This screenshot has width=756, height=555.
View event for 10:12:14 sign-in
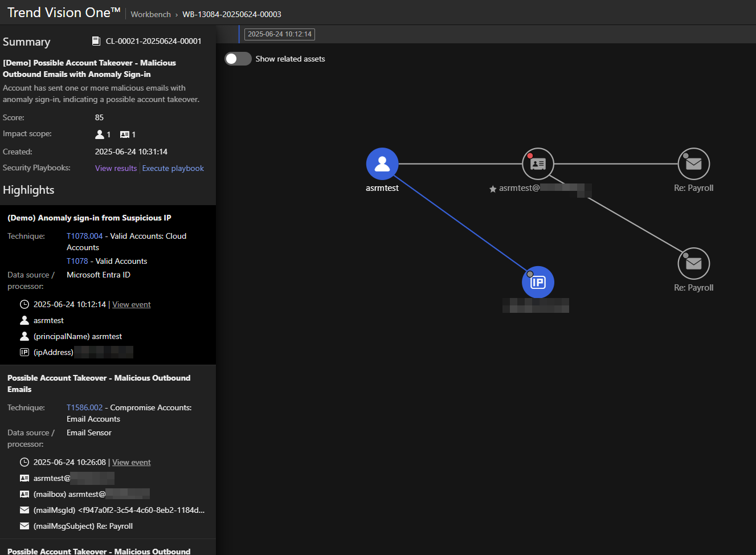[131, 304]
